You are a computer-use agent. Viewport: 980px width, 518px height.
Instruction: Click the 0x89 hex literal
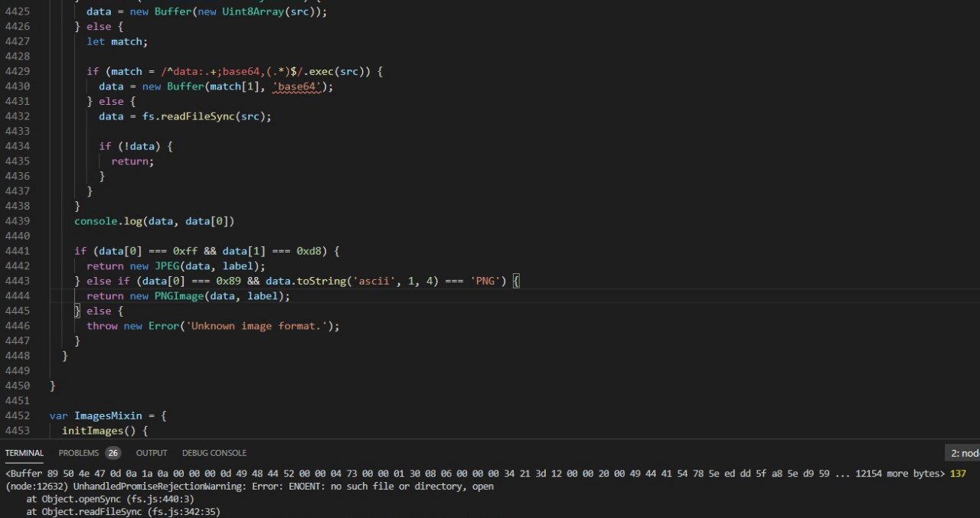[x=229, y=281]
